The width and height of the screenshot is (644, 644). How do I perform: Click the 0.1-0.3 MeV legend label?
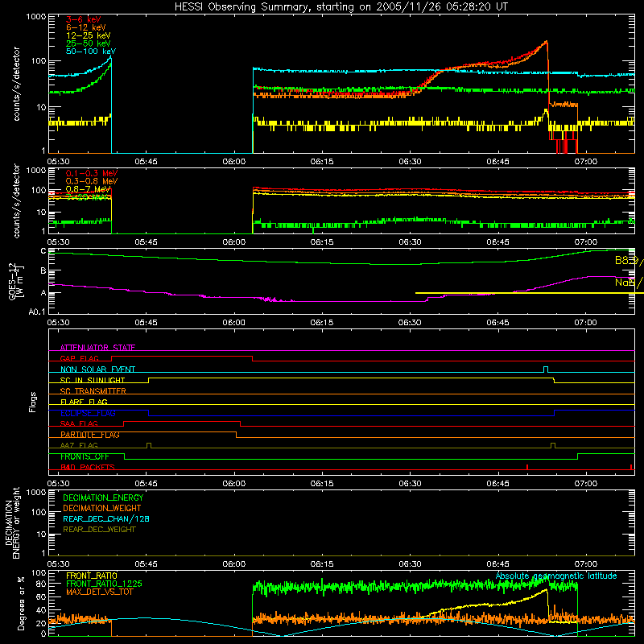(x=92, y=173)
